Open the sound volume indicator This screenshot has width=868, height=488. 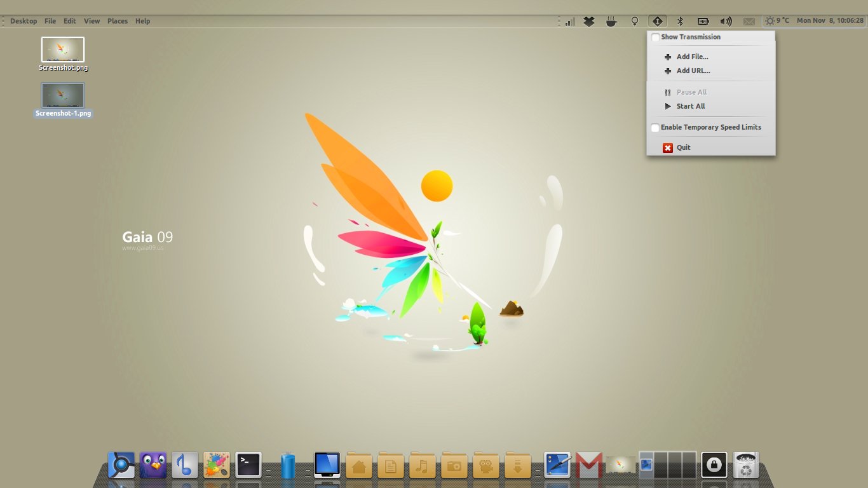(x=726, y=21)
